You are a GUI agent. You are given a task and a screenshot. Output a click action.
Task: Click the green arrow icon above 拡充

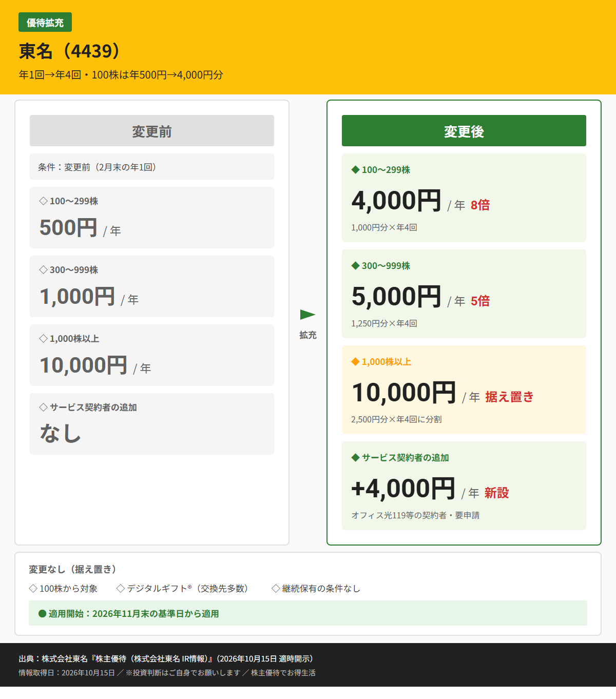(x=307, y=315)
